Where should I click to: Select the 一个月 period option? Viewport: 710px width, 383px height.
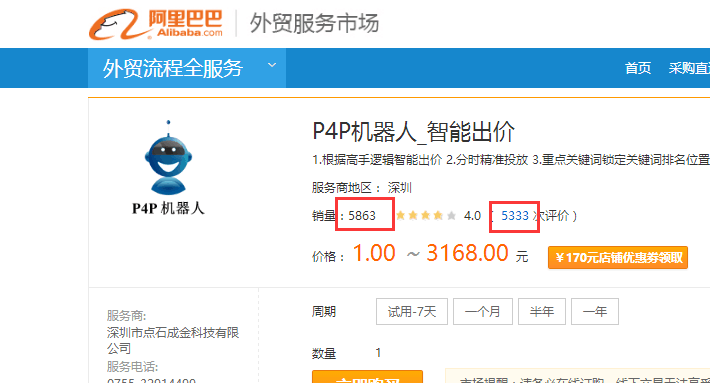(483, 311)
